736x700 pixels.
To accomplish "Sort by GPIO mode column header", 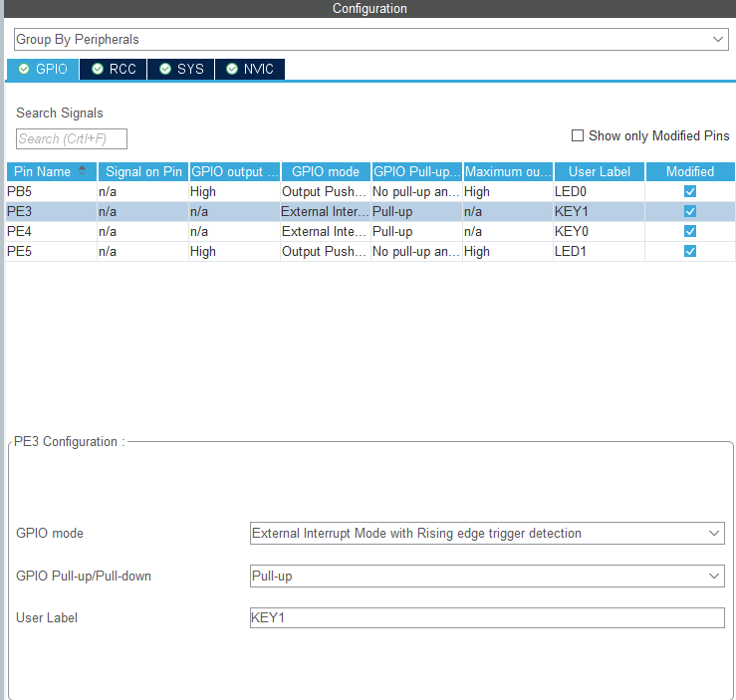I will [x=326, y=171].
